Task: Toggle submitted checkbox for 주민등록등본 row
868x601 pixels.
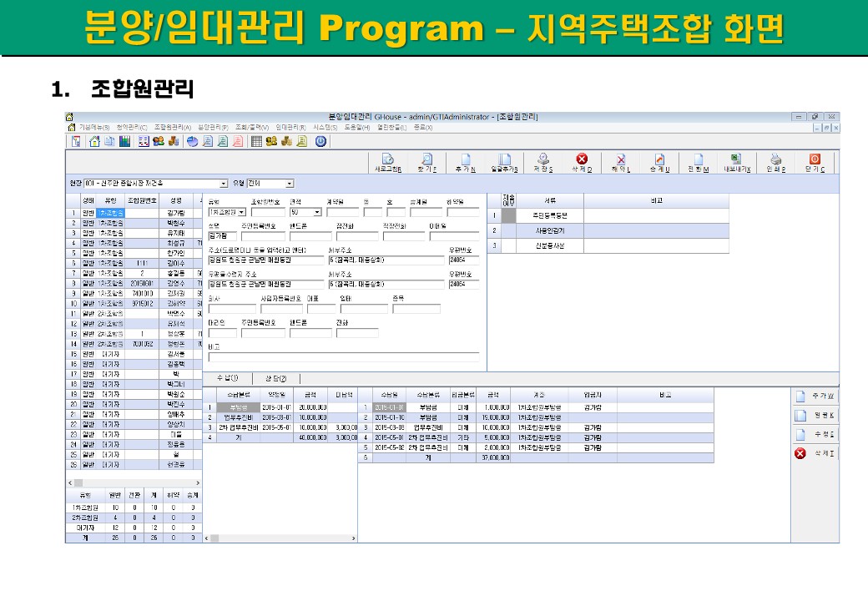Action: click(508, 215)
